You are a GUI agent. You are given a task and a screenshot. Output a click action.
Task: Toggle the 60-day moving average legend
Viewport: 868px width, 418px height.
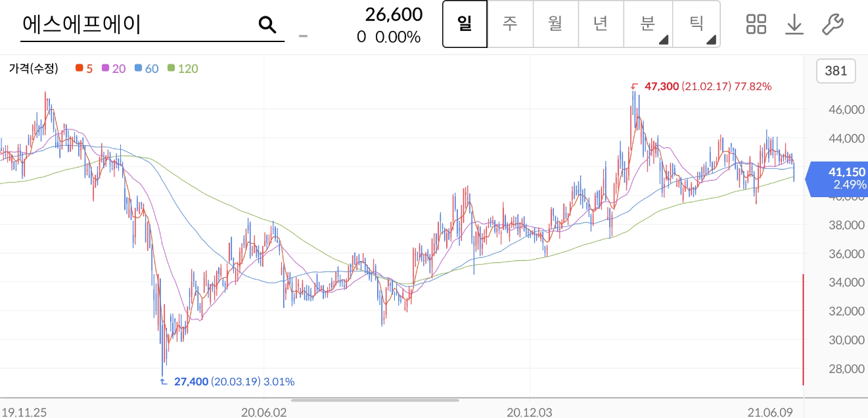[x=147, y=68]
